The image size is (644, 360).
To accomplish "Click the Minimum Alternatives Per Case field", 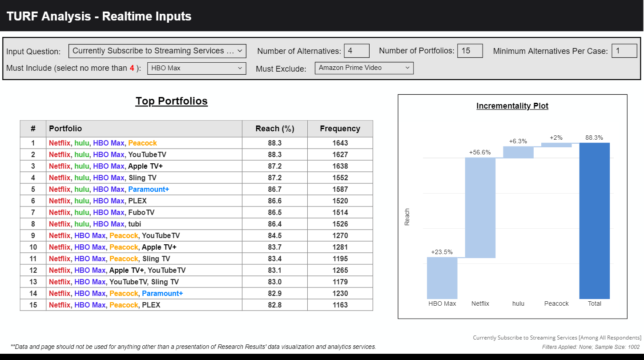I will pyautogui.click(x=624, y=51).
